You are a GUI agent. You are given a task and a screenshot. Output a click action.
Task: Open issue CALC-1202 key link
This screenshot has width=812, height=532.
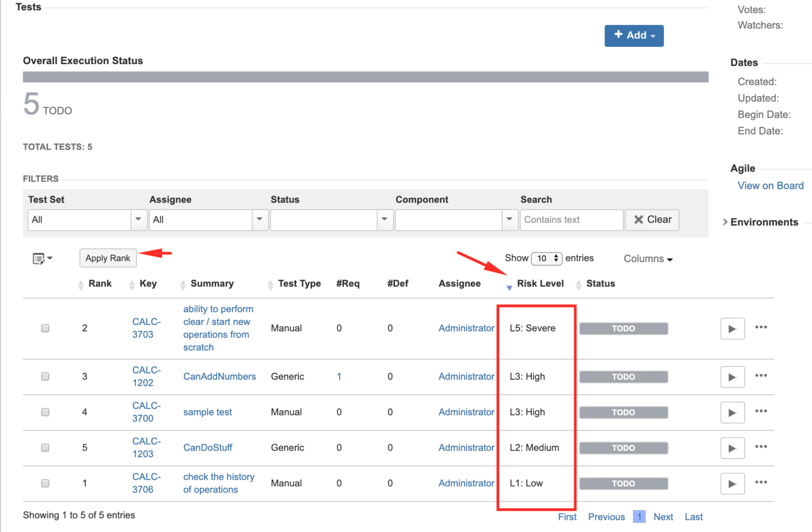(x=146, y=376)
